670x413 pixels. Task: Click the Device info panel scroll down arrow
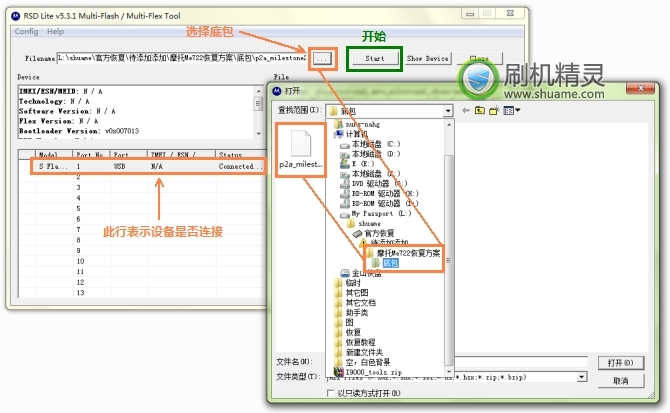coord(258,134)
